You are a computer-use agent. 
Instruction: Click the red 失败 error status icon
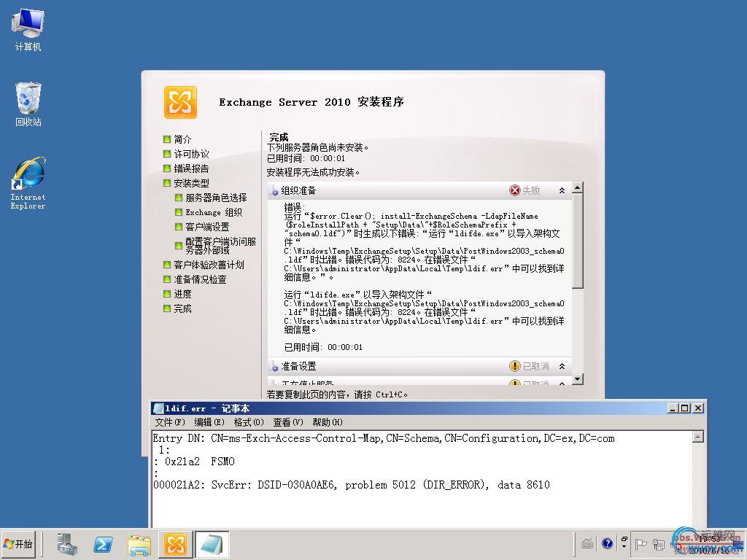click(x=514, y=190)
